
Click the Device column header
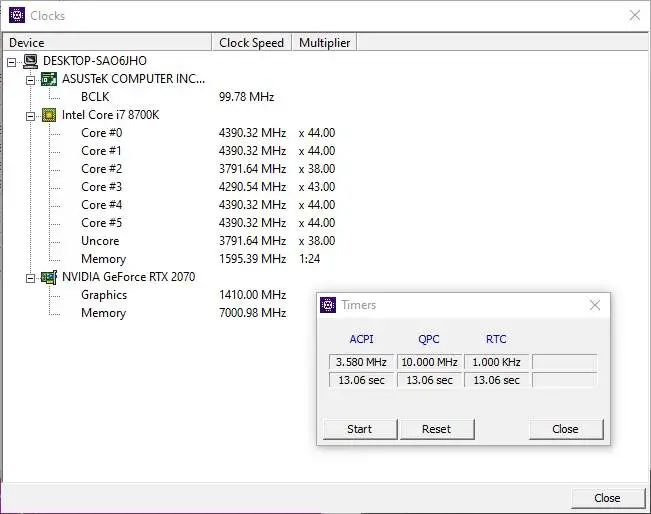coord(108,43)
